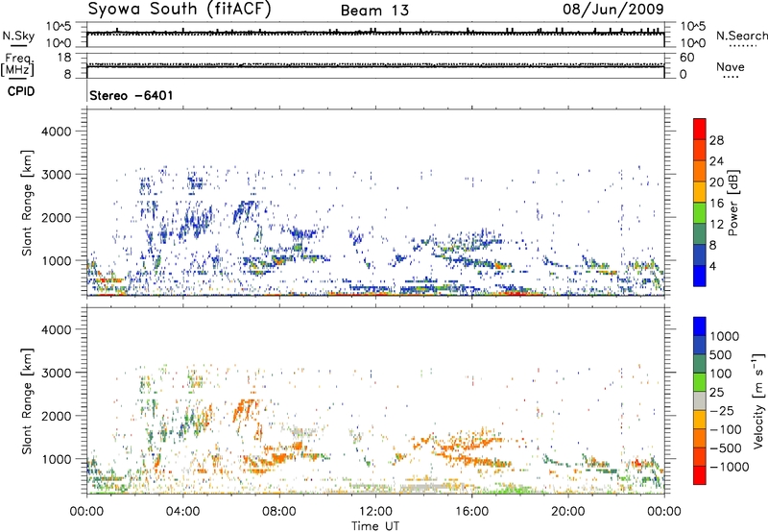The image size is (768, 532).
Task: Click the '60' tick on the Nave axis
Action: coord(686,58)
